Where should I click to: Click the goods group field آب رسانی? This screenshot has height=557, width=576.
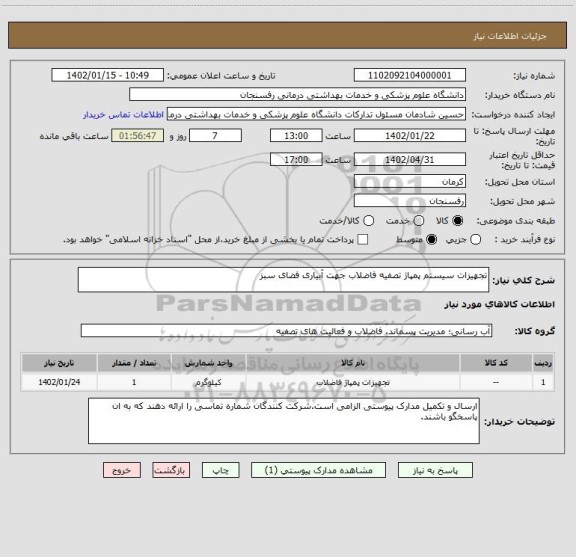286,331
